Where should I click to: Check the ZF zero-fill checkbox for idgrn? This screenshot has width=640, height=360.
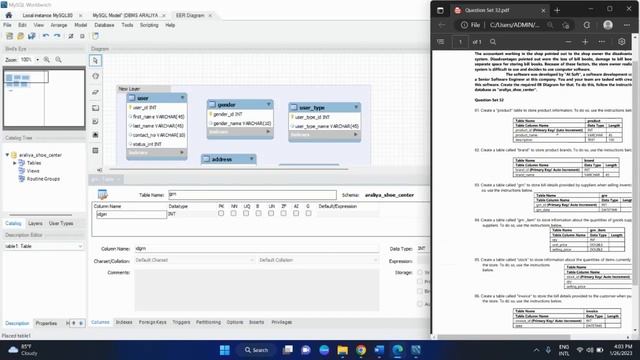tap(283, 213)
